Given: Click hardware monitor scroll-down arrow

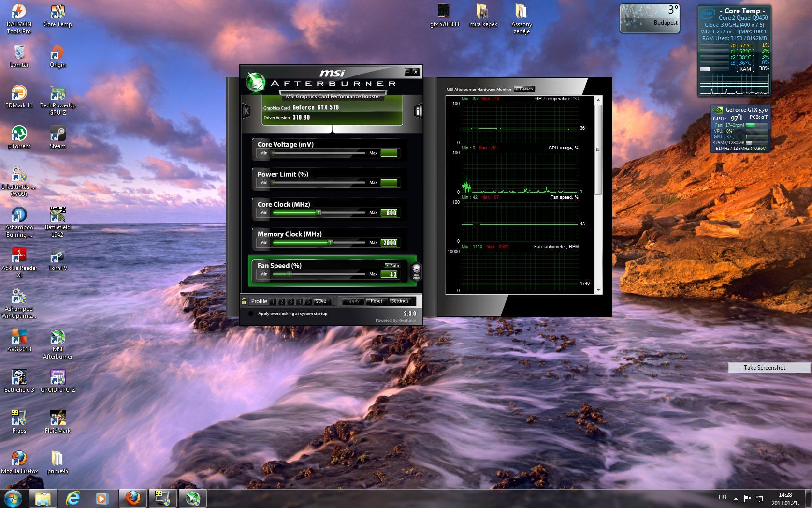Looking at the screenshot, I should click(x=598, y=290).
